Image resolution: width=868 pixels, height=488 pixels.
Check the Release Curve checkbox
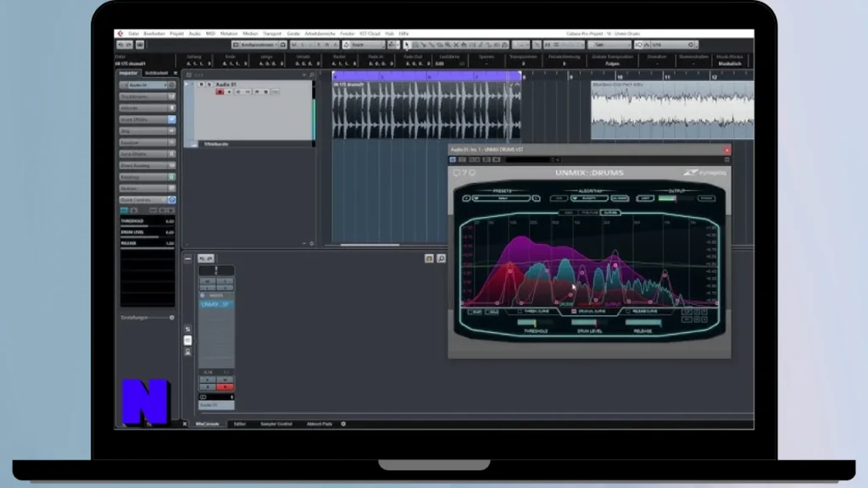click(628, 312)
